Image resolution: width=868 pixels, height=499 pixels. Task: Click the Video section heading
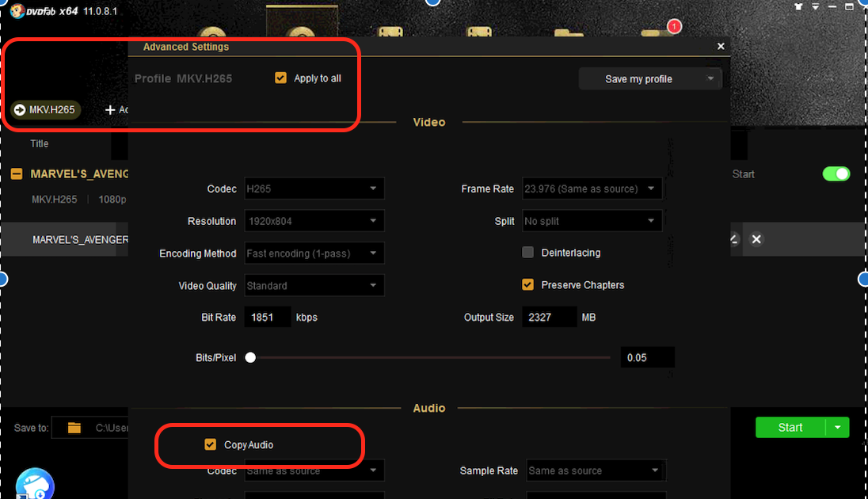(x=429, y=123)
